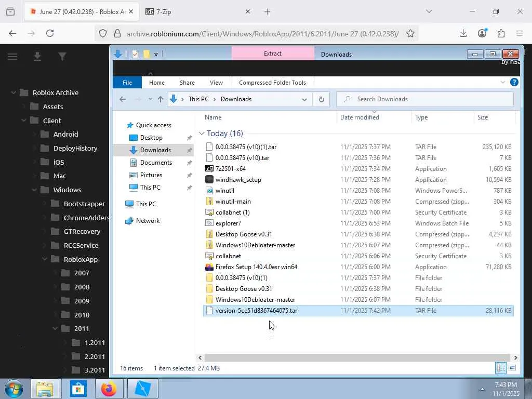Image resolution: width=532 pixels, height=399 pixels.
Task: Open the File menu in Explorer
Action: (127, 83)
